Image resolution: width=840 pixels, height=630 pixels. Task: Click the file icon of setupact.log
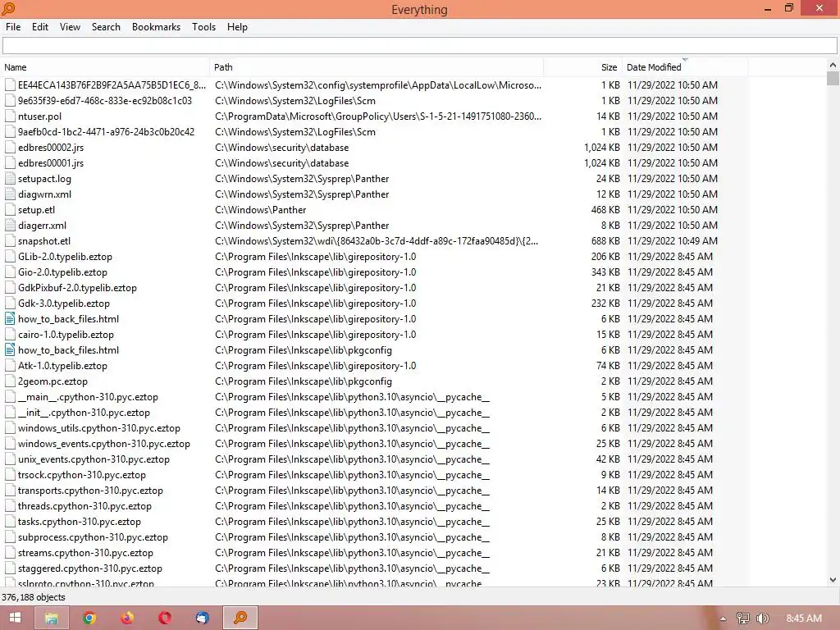10,178
